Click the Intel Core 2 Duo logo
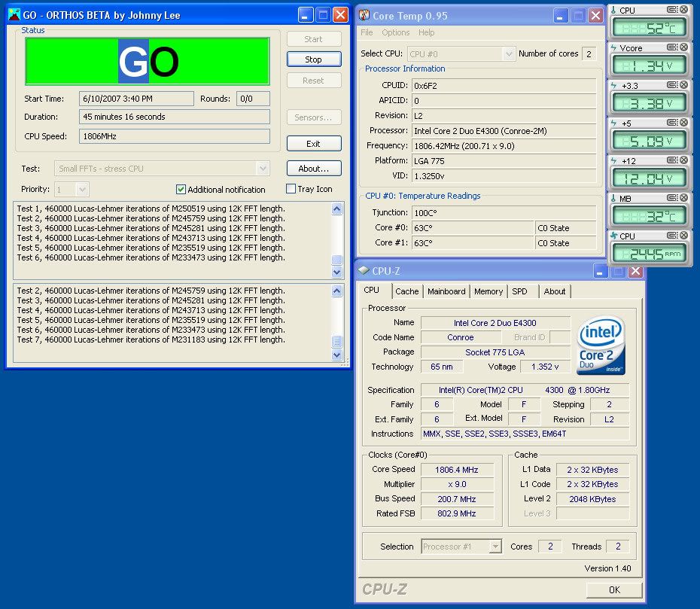The image size is (700, 609). point(601,345)
